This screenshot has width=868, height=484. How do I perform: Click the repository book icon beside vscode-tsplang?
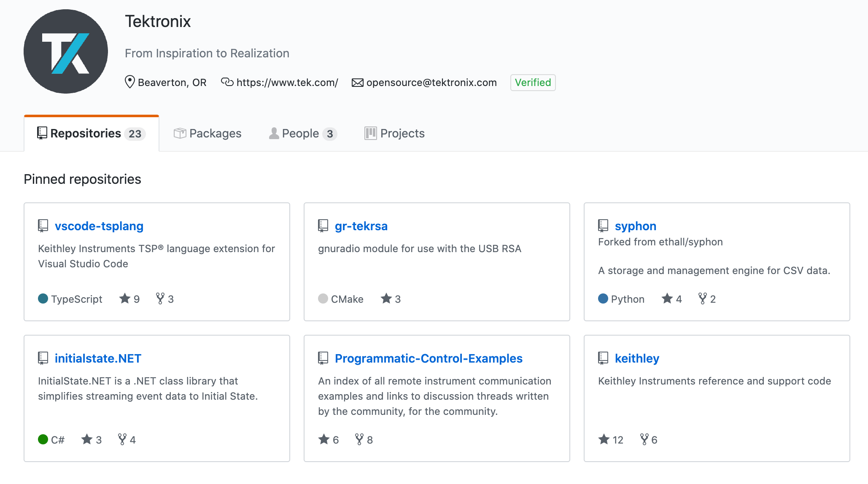[x=43, y=226]
